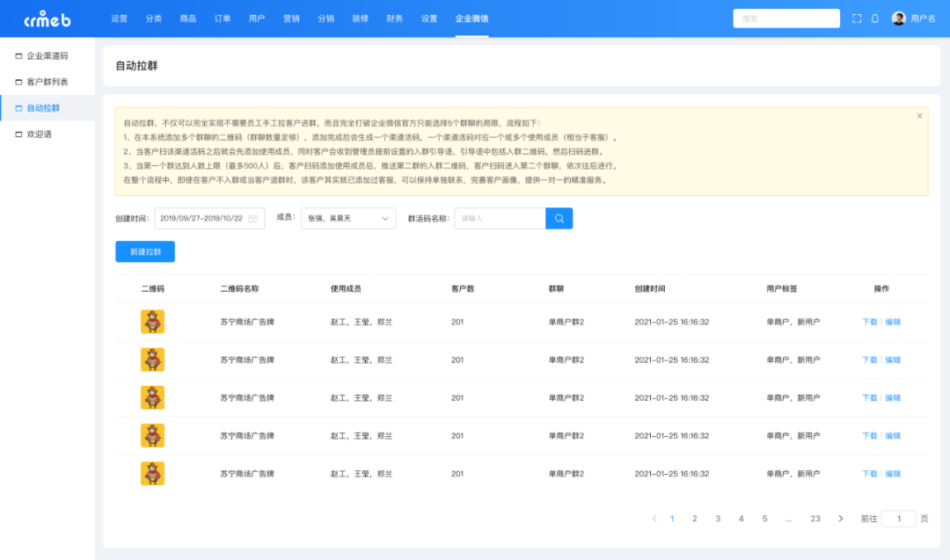Go to page 3 in pagination
This screenshot has width=950, height=560.
point(718,518)
